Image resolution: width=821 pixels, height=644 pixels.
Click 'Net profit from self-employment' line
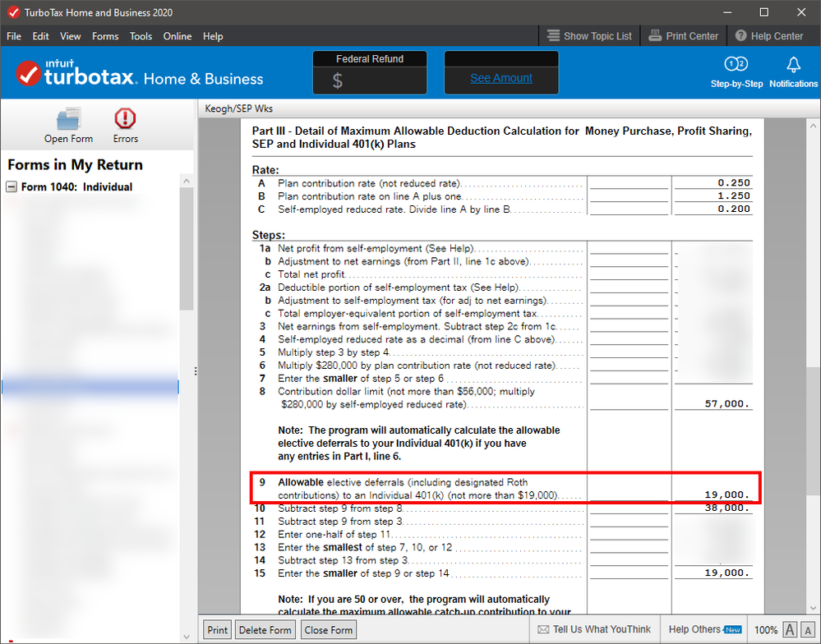tap(376, 249)
